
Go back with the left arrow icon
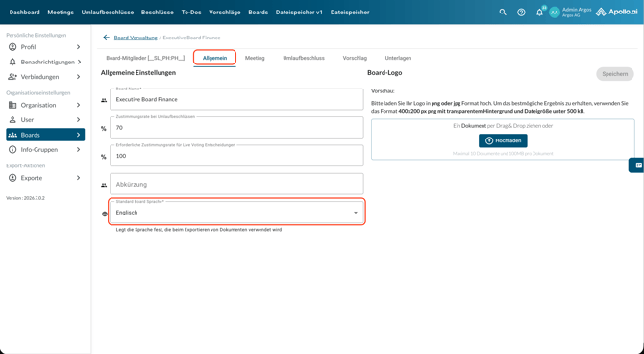[x=106, y=38]
